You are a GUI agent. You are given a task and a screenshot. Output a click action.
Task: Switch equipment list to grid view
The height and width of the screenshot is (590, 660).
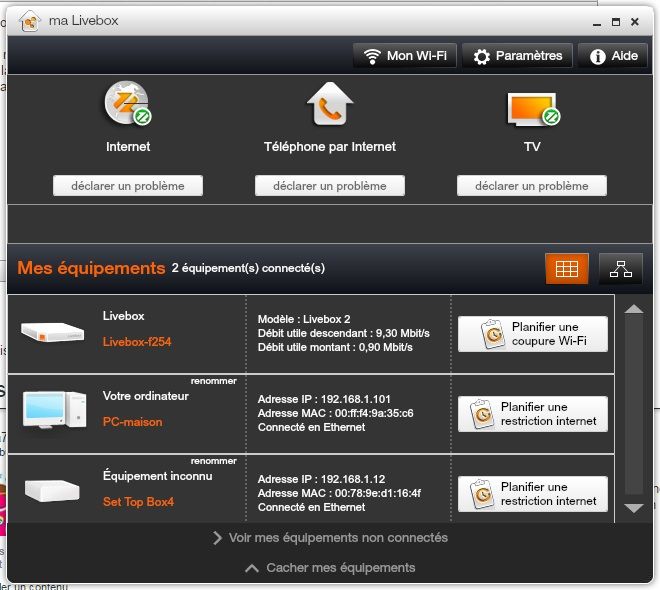click(567, 268)
